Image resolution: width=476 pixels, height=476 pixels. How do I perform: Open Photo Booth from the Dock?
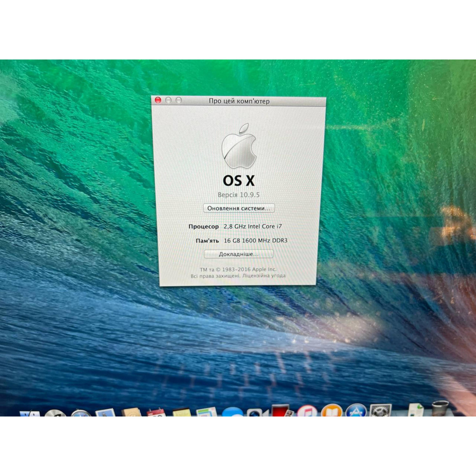click(282, 410)
